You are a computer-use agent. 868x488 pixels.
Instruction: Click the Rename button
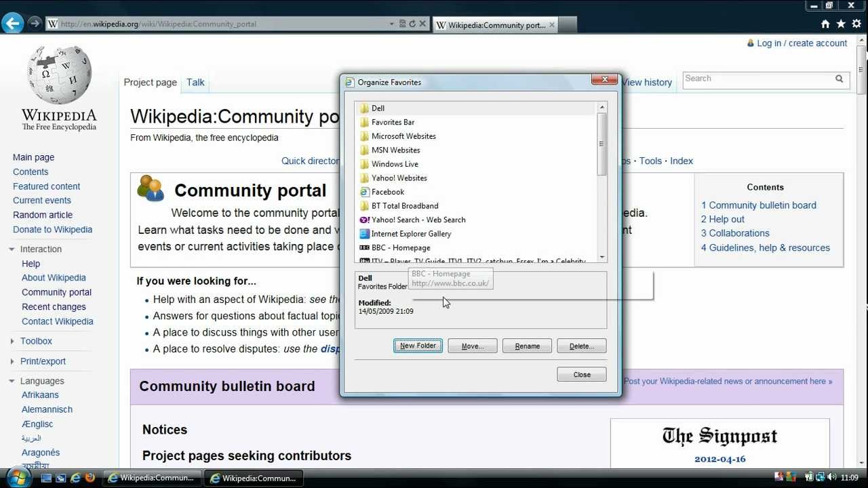click(x=527, y=346)
